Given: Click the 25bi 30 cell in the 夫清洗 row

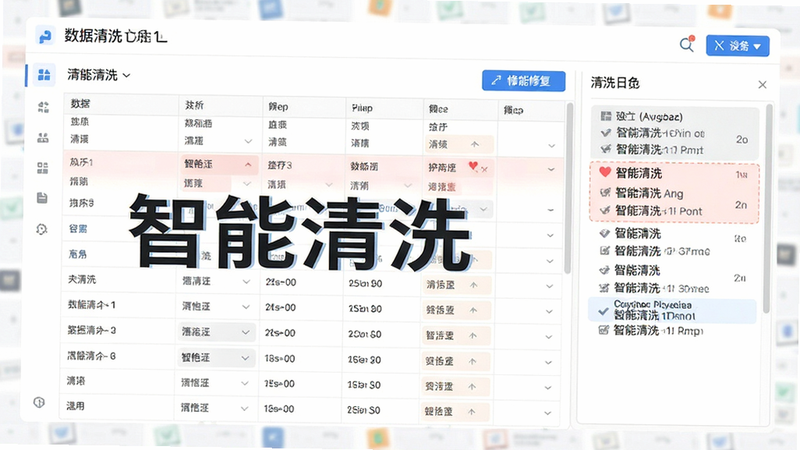Looking at the screenshot, I should coord(365,284).
